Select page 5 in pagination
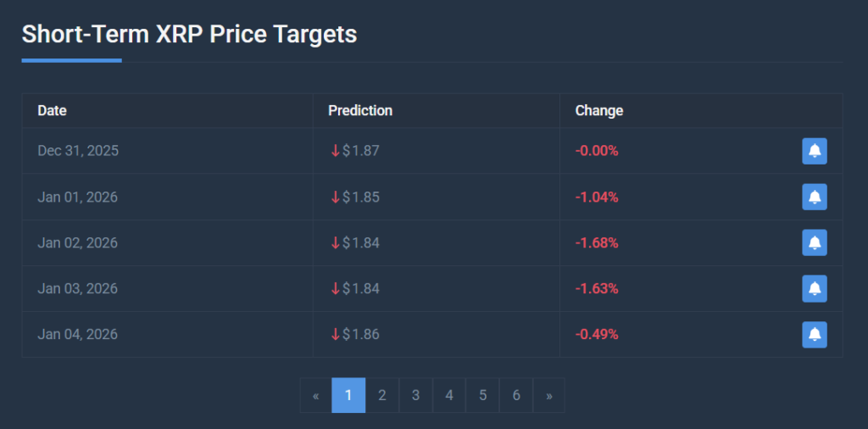The image size is (868, 429). [482, 395]
